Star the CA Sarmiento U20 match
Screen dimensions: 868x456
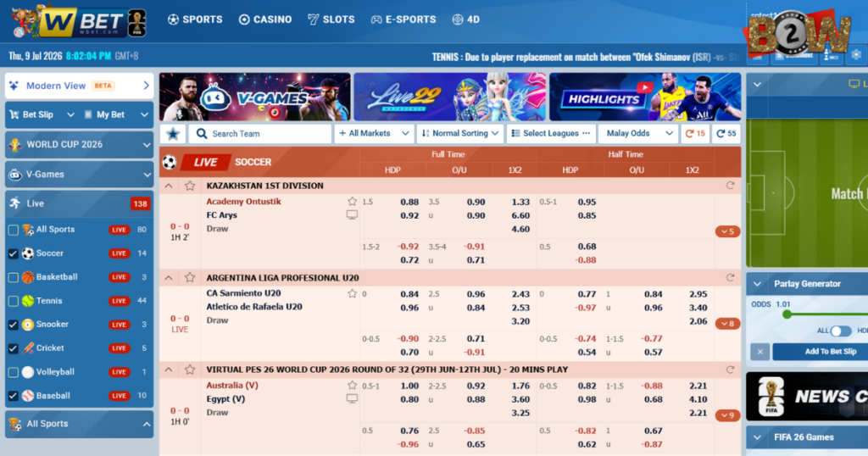(352, 293)
